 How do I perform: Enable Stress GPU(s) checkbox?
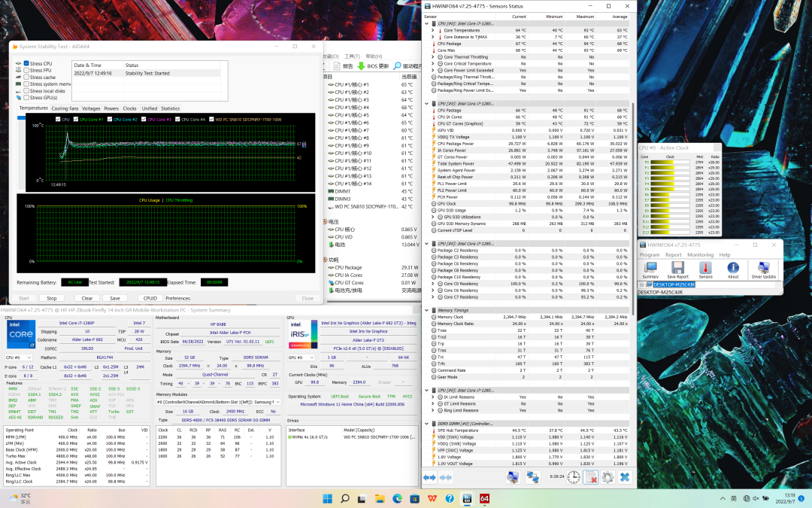point(26,97)
